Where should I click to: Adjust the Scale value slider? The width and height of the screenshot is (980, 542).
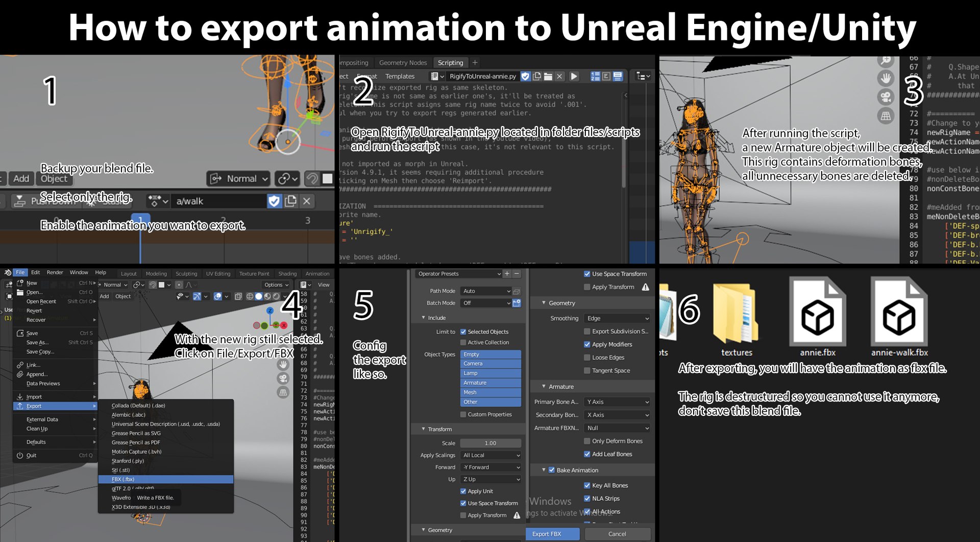click(x=491, y=443)
